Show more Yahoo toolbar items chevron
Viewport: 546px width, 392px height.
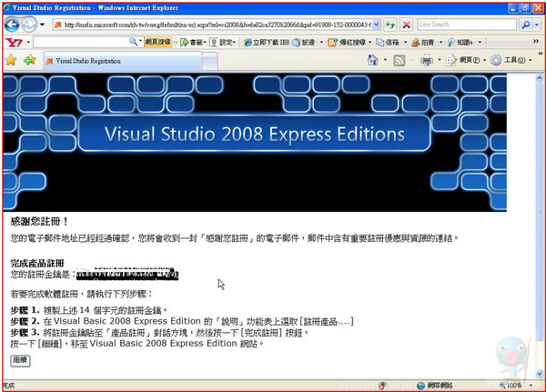[536, 42]
